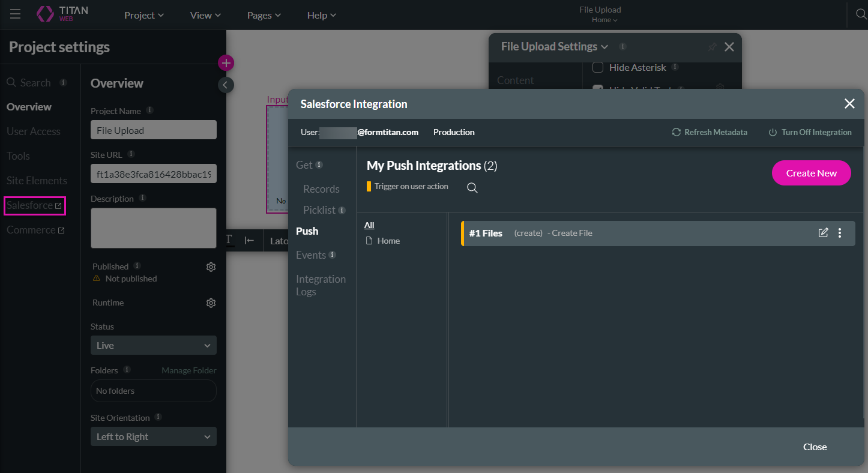Open the search icon in top bar
This screenshot has height=473, width=868.
[861, 14]
